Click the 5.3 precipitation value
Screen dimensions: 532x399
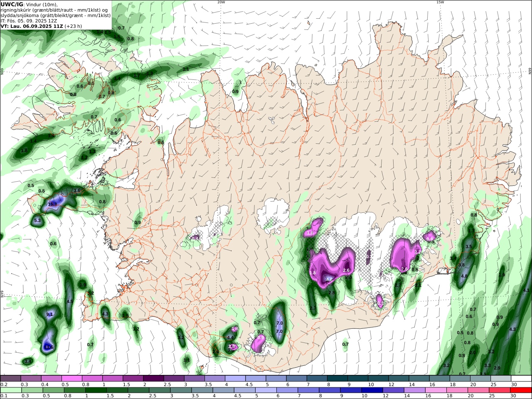point(37,220)
